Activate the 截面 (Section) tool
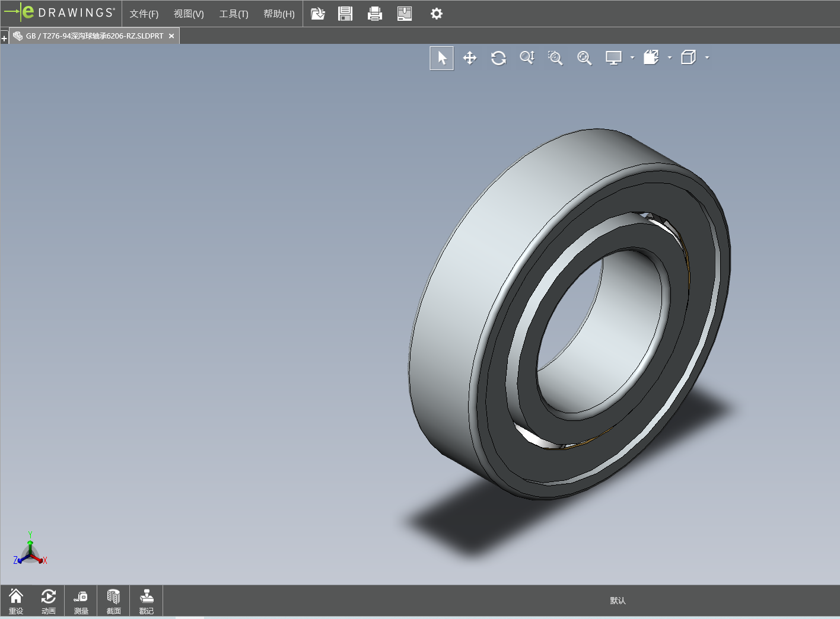The image size is (840, 619). tap(113, 601)
